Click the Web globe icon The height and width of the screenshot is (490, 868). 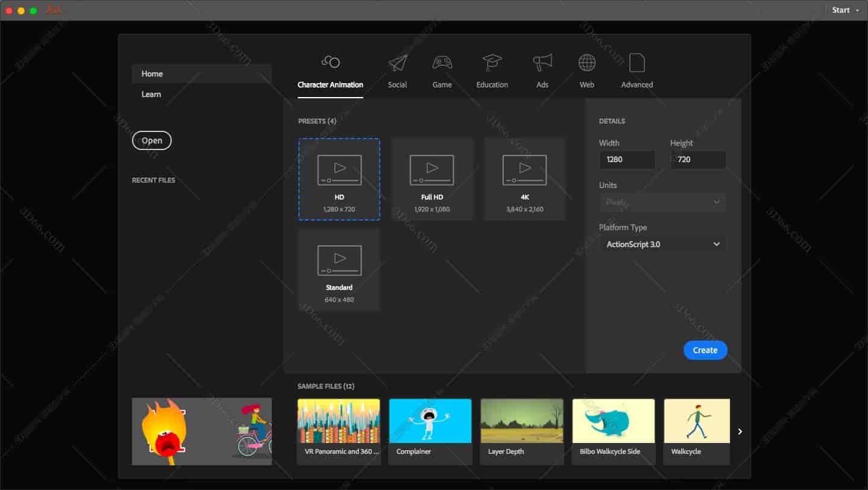click(x=587, y=62)
